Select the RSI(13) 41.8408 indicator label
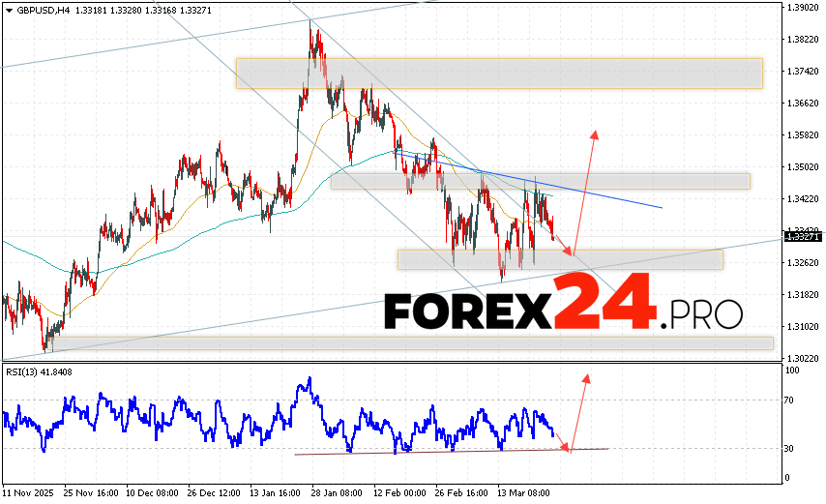The image size is (826, 504). [39, 371]
